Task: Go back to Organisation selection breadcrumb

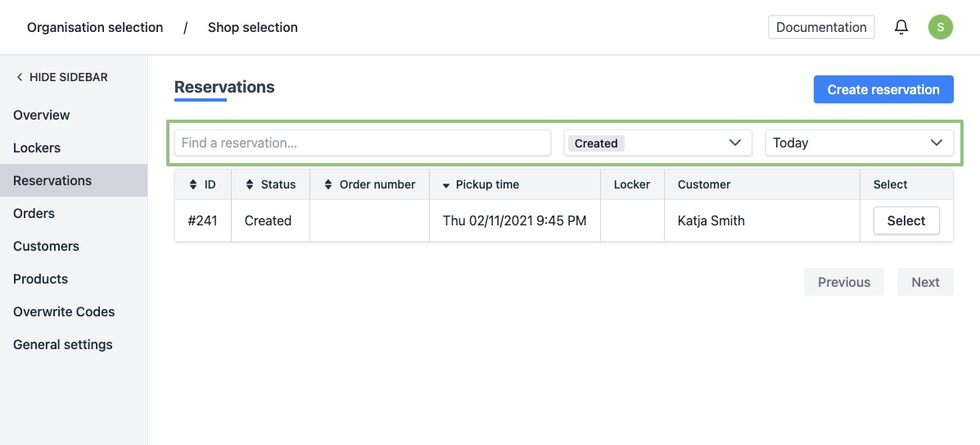Action: pos(95,28)
